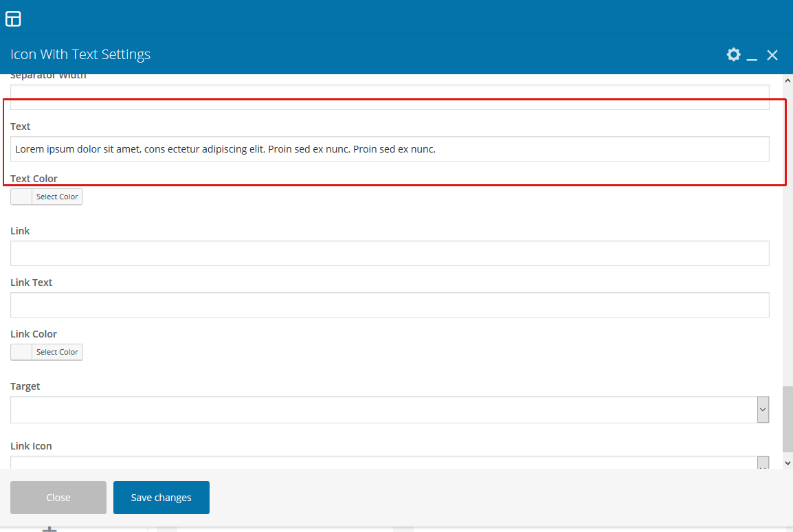Minimize the Icon With Text Settings panel
This screenshot has width=793, height=532.
click(752, 56)
